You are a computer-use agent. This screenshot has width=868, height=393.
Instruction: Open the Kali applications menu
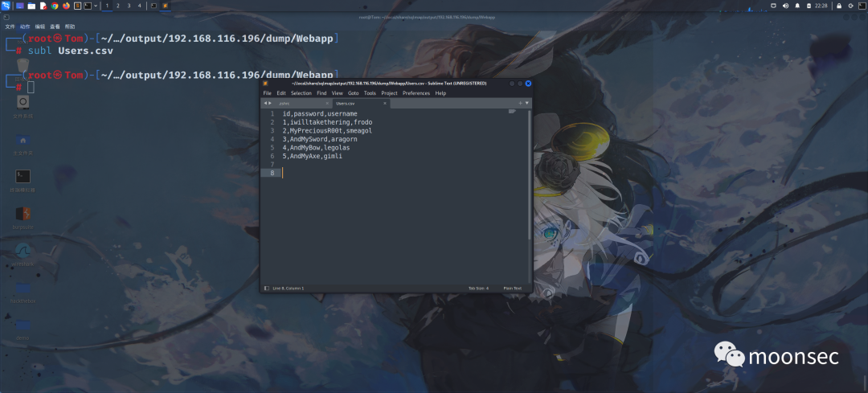tap(6, 6)
